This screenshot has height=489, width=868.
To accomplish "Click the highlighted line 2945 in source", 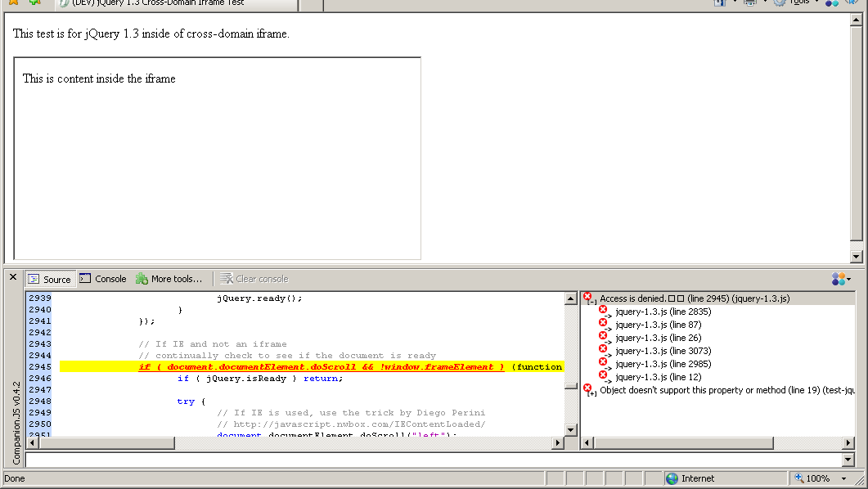I will (x=311, y=367).
